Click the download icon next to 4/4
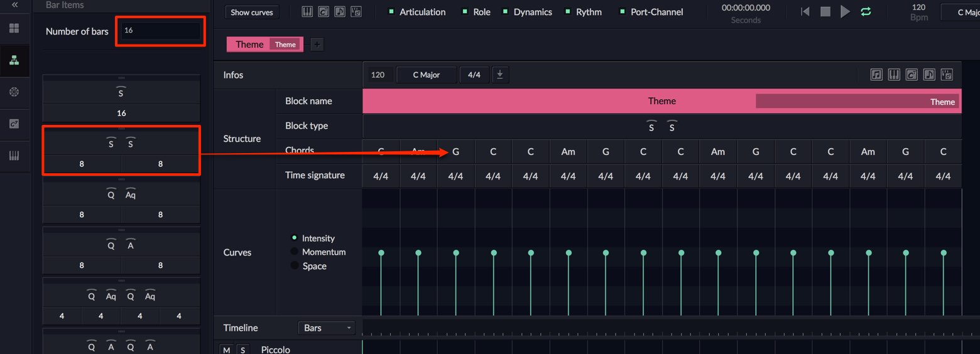980x354 pixels. pyautogui.click(x=500, y=75)
